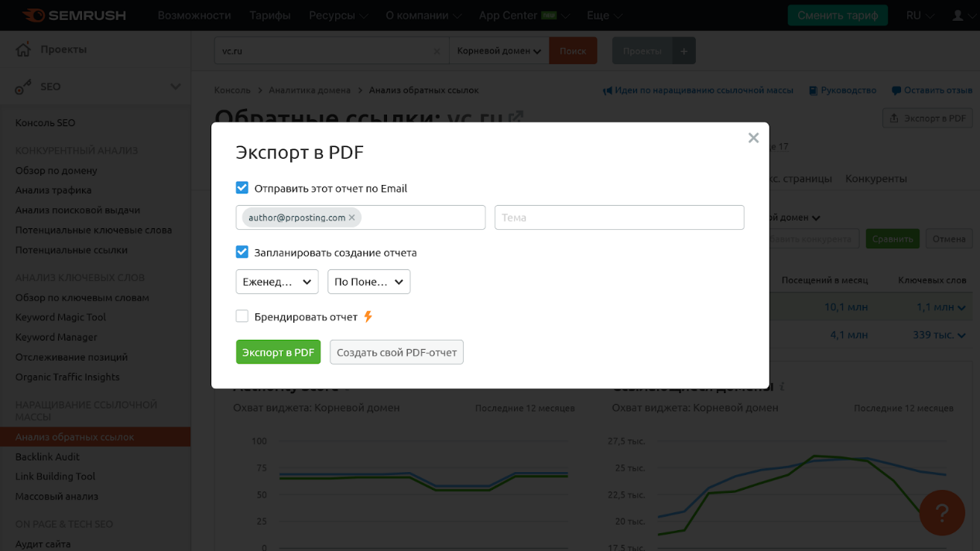980x551 pixels.
Task: Click the Руководство book icon
Action: (813, 91)
